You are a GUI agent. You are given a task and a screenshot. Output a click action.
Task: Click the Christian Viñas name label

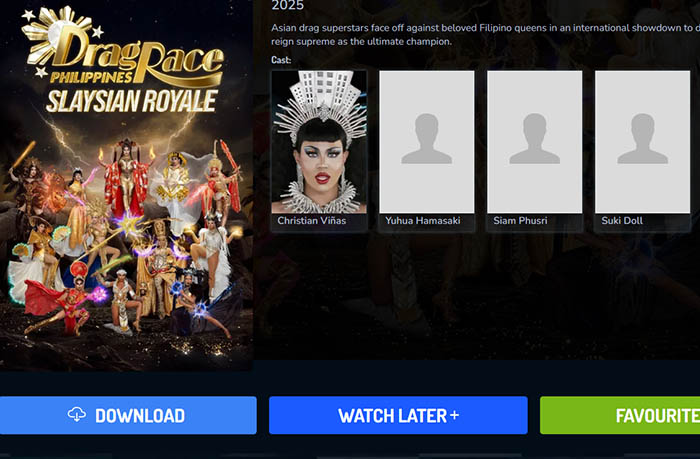(312, 221)
